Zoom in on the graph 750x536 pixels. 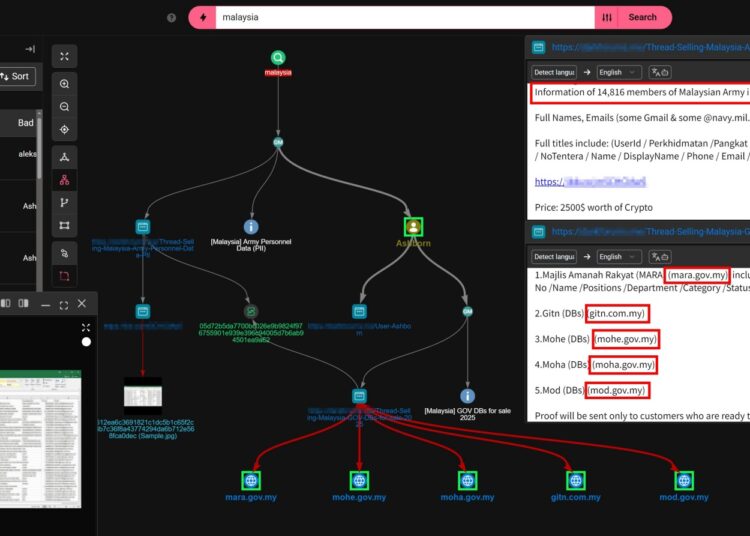[64, 85]
